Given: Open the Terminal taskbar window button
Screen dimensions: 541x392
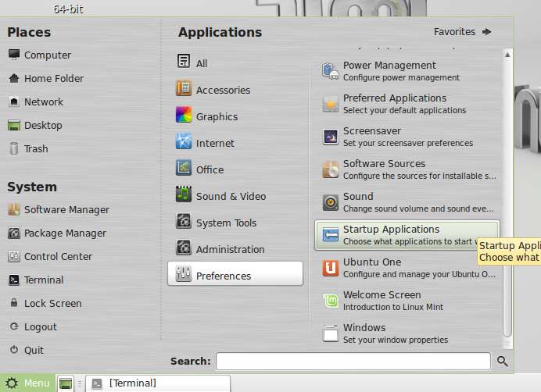Looking at the screenshot, I should pyautogui.click(x=158, y=383).
